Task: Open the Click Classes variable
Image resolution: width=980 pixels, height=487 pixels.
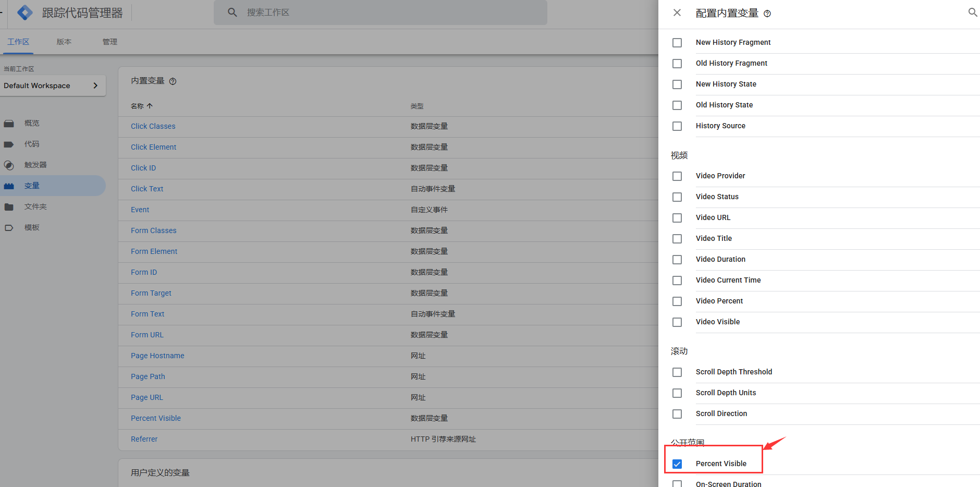Action: click(x=153, y=126)
